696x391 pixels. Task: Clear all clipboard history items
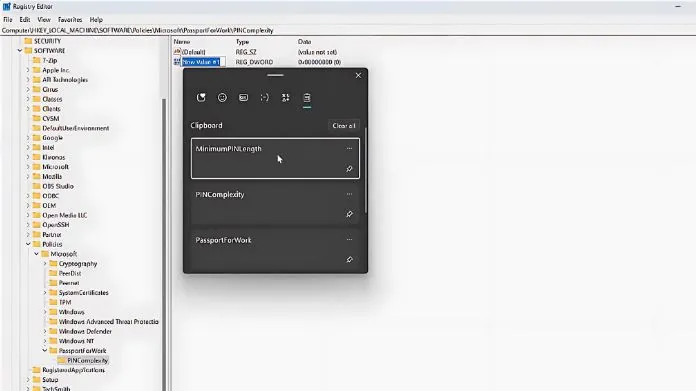coord(344,126)
